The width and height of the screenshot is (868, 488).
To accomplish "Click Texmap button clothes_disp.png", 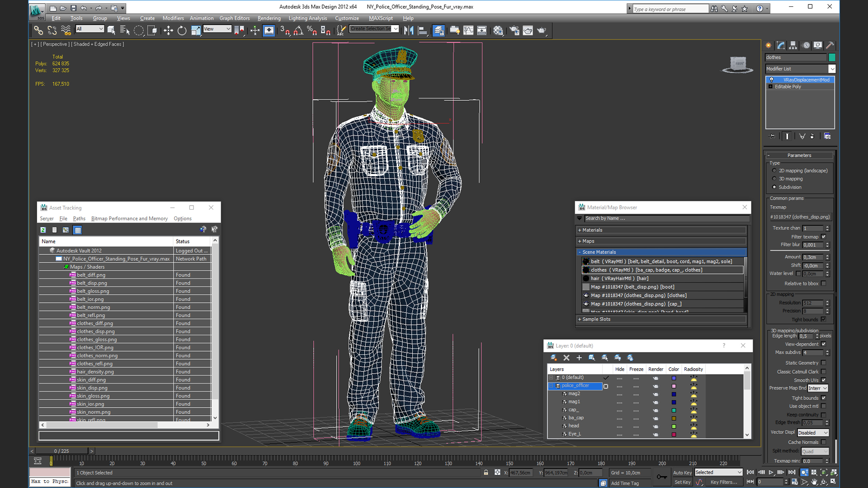I will point(800,217).
